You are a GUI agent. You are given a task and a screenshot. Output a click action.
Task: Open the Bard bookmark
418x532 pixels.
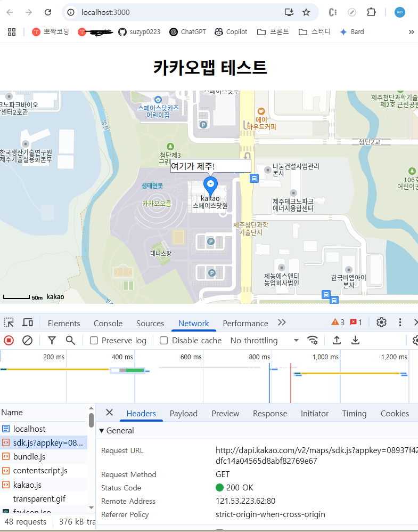[x=352, y=32]
